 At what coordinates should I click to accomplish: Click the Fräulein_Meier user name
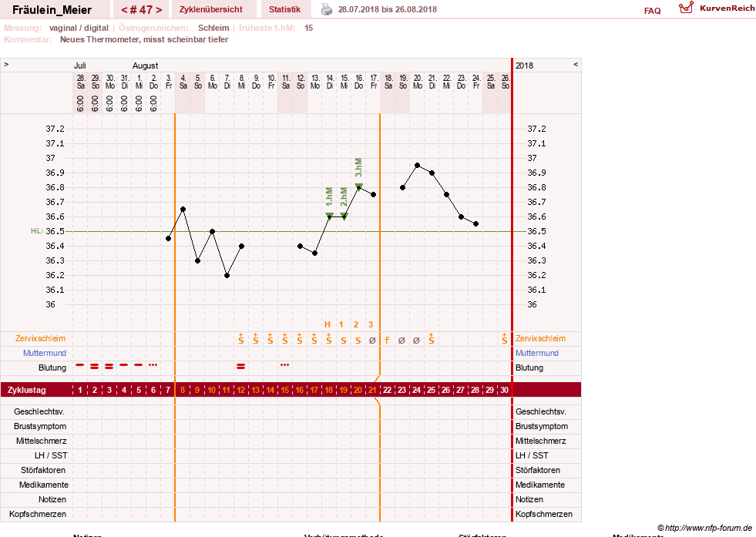52,10
